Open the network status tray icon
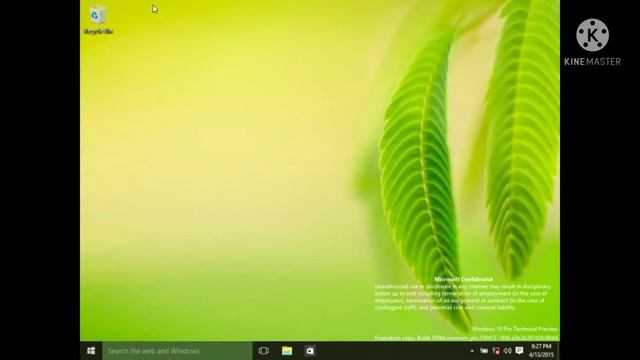Viewport: 640px width, 360px height. [x=496, y=351]
